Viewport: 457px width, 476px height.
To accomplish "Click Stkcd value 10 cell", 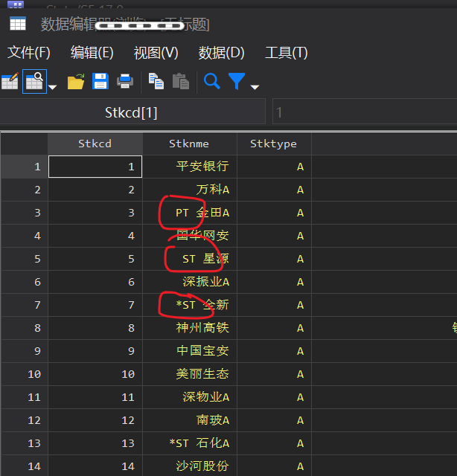I will [x=95, y=374].
